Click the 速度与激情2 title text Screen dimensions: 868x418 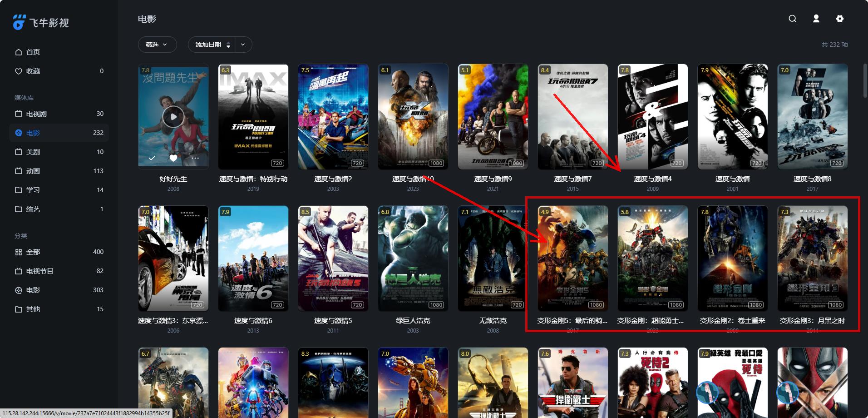click(x=333, y=179)
